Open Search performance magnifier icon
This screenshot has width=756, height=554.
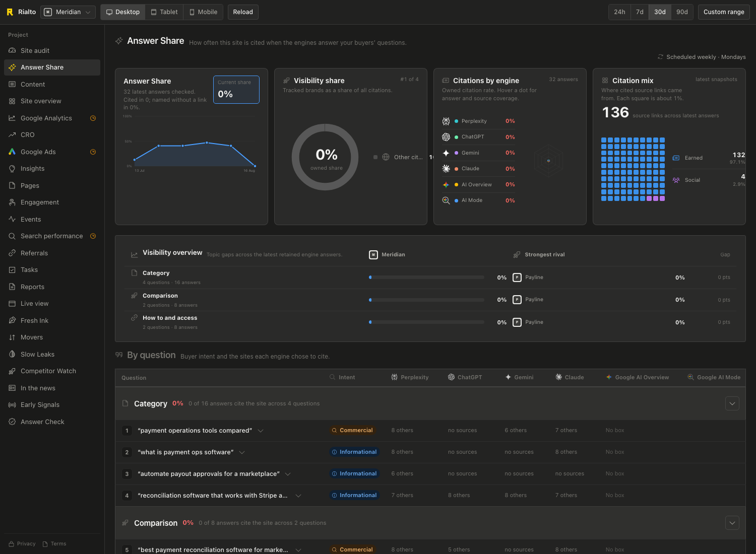click(12, 236)
